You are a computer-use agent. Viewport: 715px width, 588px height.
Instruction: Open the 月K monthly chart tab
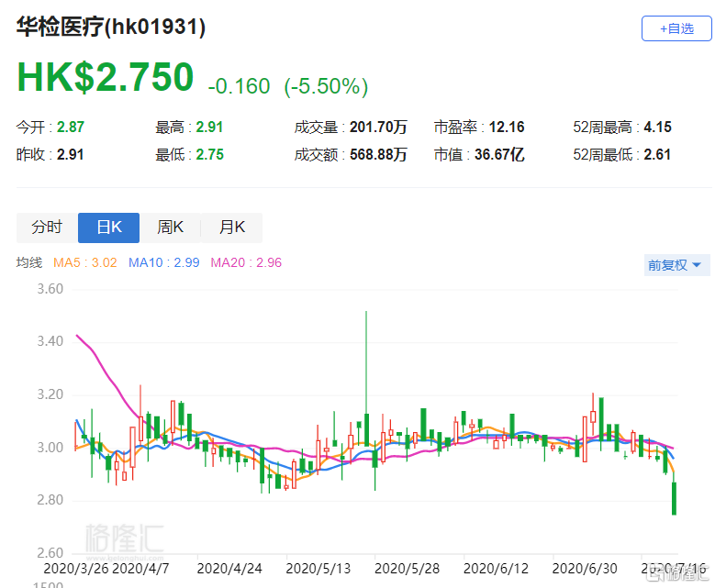pyautogui.click(x=231, y=227)
